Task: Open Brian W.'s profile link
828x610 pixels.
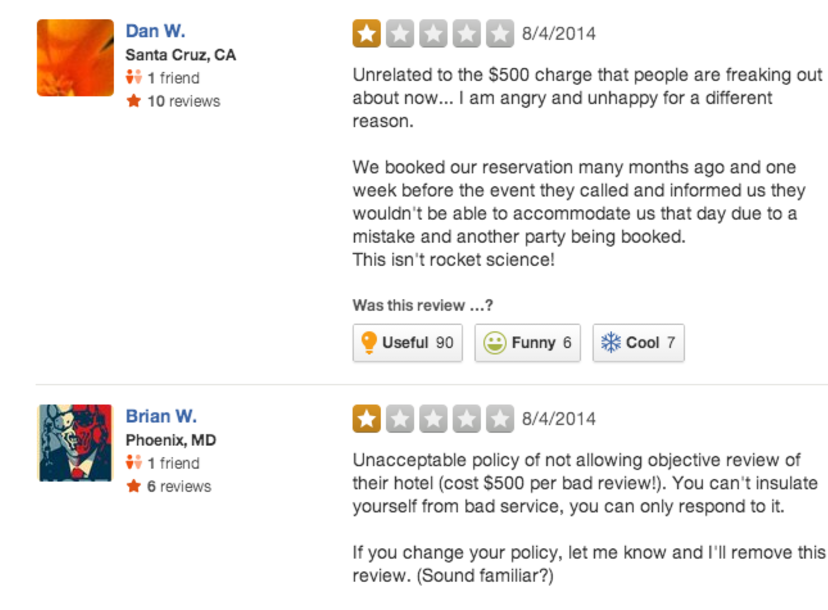Action: click(161, 416)
